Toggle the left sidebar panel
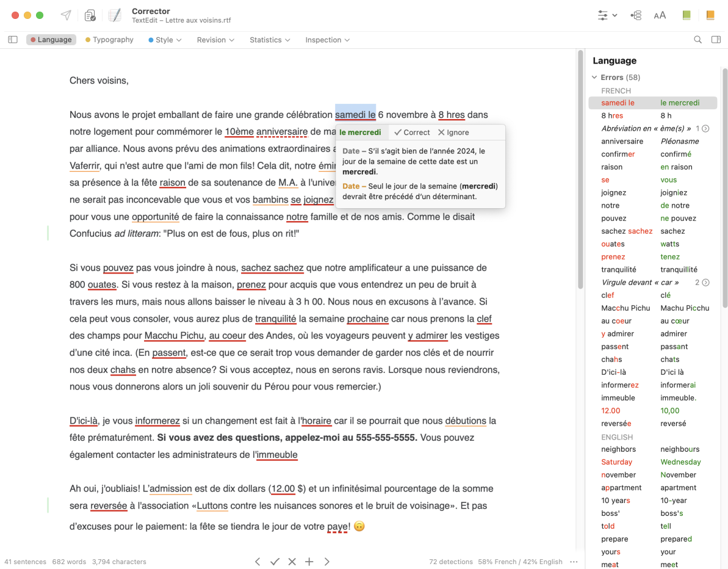Image resolution: width=728 pixels, height=569 pixels. [x=13, y=40]
